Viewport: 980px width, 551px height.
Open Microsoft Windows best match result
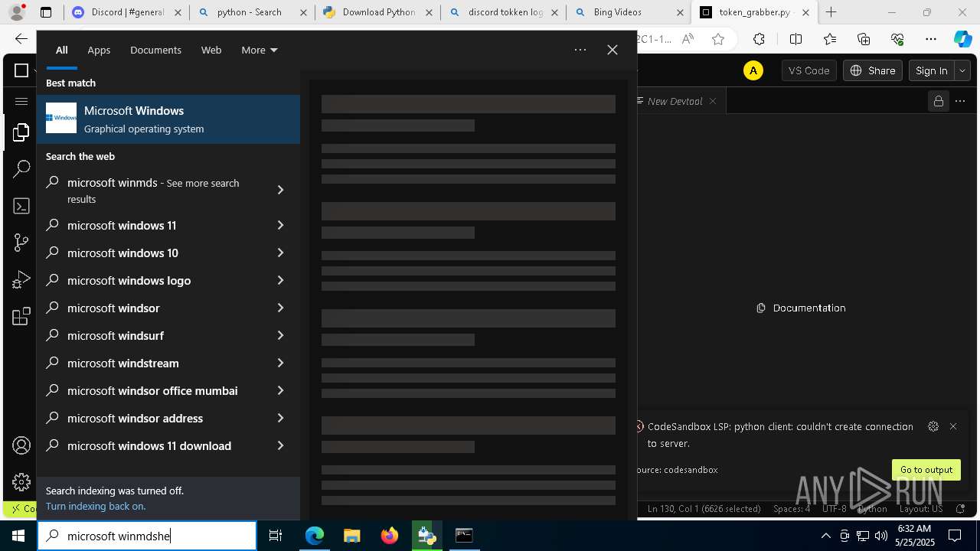(168, 119)
